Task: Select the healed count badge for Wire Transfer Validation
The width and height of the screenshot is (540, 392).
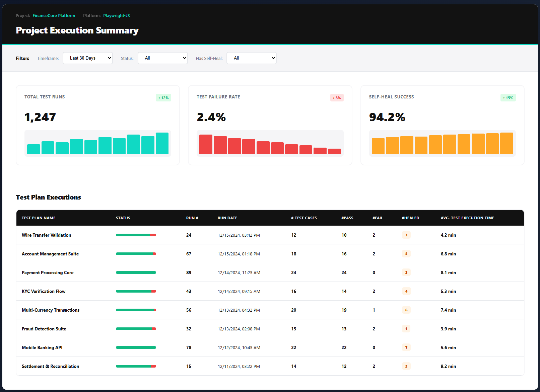Action: (x=406, y=235)
